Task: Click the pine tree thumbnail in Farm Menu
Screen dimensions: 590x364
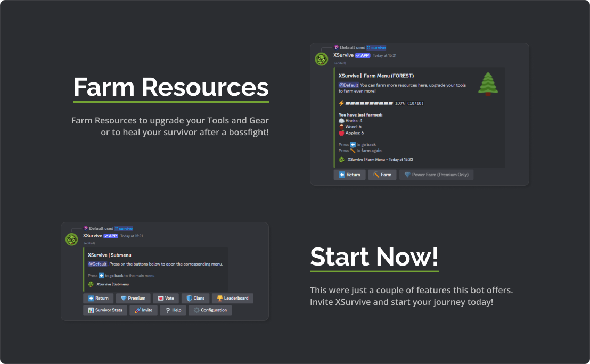Action: [487, 84]
